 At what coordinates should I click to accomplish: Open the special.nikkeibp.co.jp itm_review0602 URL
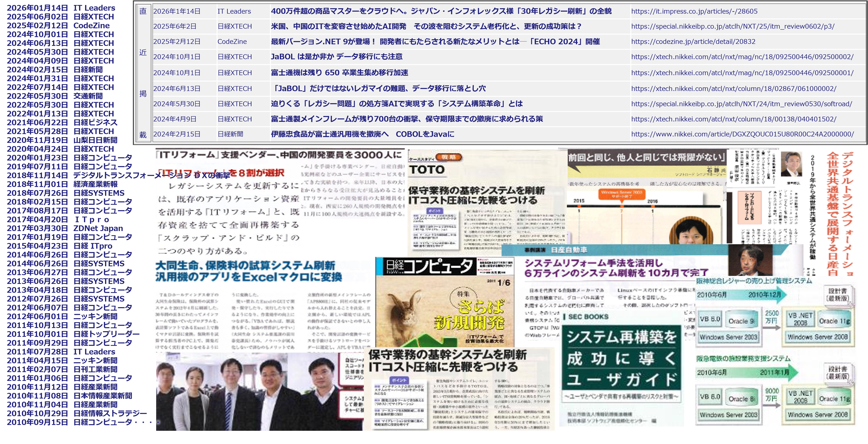(x=732, y=26)
